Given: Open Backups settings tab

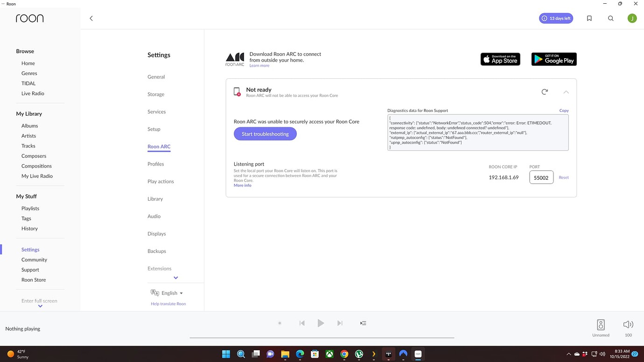Looking at the screenshot, I should click(156, 251).
